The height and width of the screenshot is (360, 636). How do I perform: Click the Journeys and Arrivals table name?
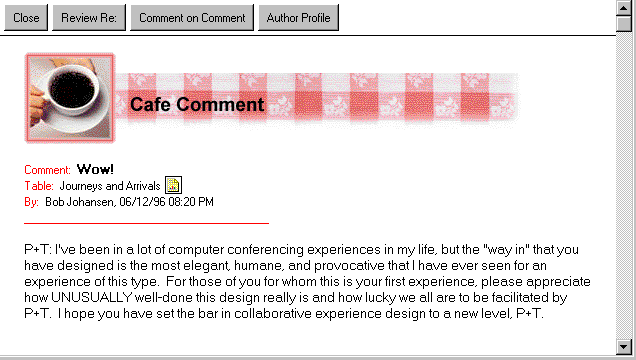pos(110,186)
